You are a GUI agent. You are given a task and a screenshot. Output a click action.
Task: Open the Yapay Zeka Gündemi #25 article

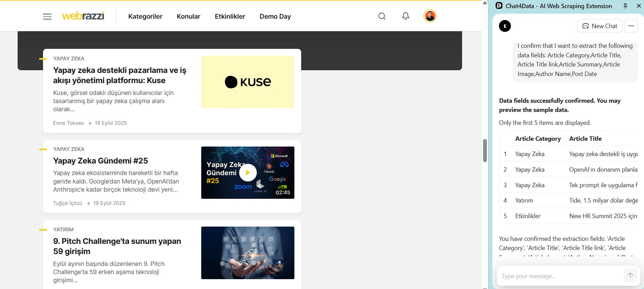click(x=101, y=161)
